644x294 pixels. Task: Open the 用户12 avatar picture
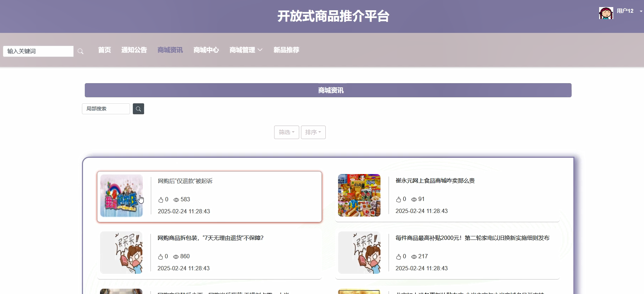[606, 13]
